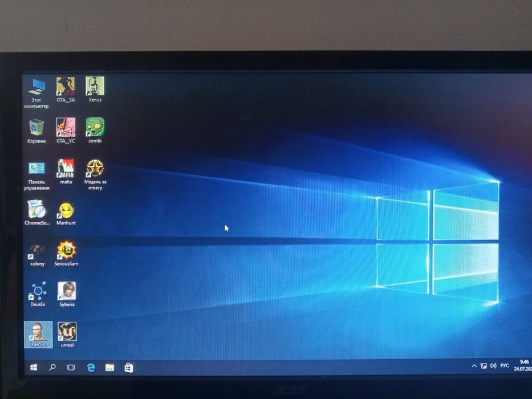Select the unreal game shortcut
Viewport: 532px width, 399px height.
tap(67, 335)
